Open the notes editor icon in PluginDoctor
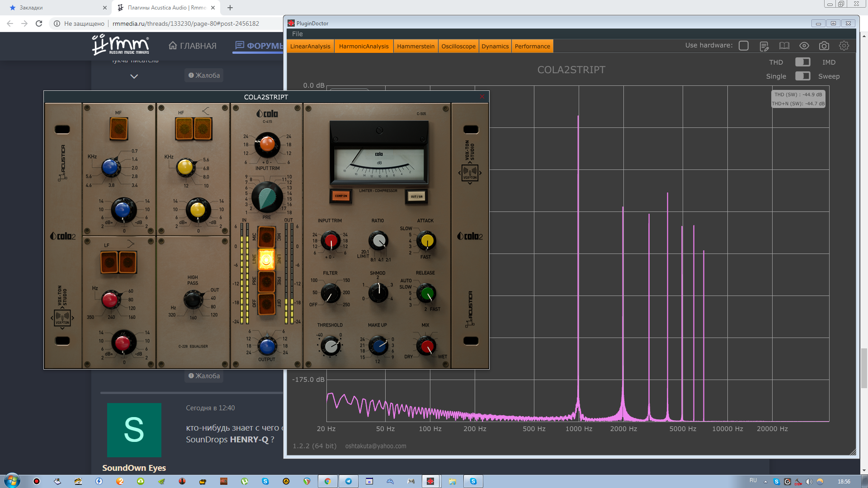868x488 pixels. [x=764, y=46]
